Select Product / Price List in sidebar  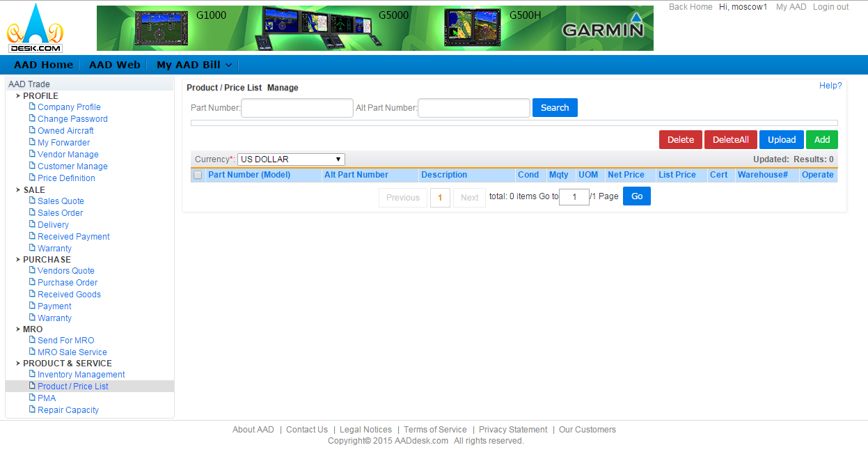(73, 387)
